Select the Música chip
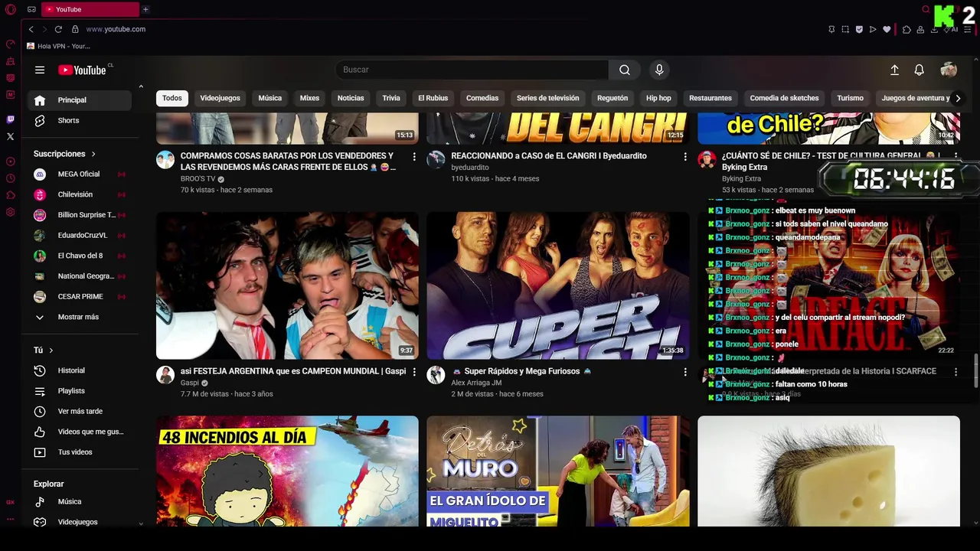 point(269,98)
